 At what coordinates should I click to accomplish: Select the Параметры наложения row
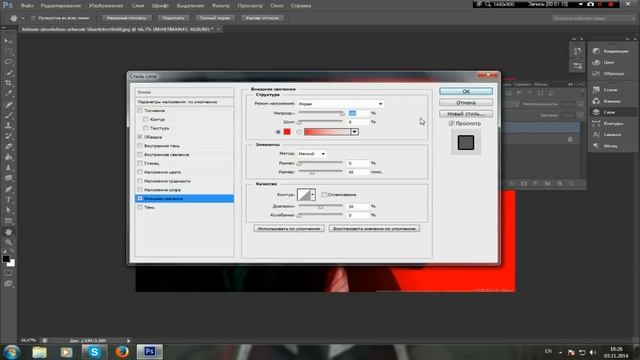pos(184,102)
